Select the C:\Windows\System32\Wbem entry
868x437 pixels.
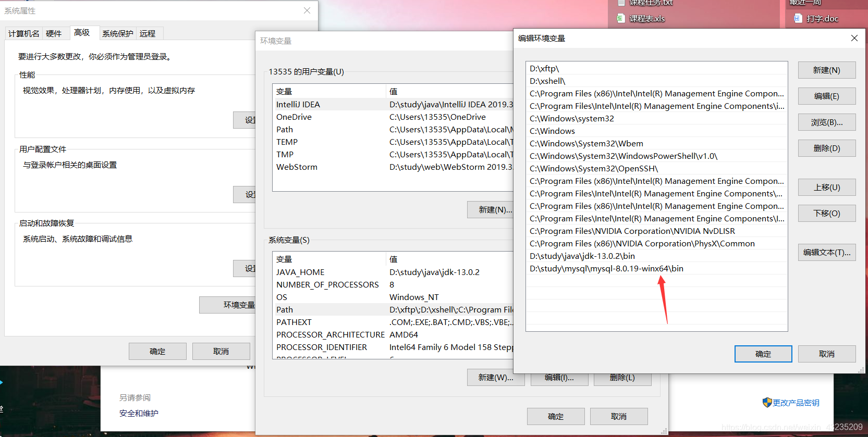pos(657,144)
